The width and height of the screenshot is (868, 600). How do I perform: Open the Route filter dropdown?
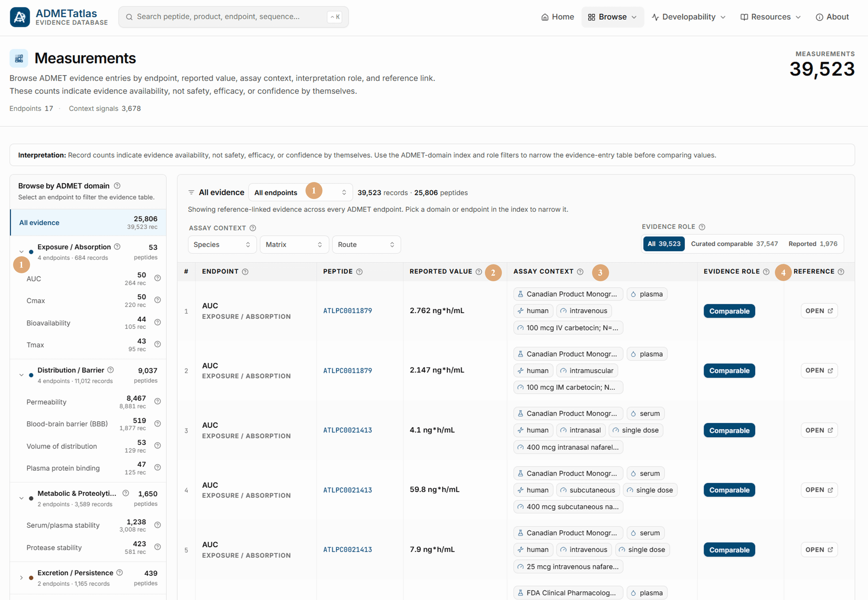pyautogui.click(x=367, y=245)
